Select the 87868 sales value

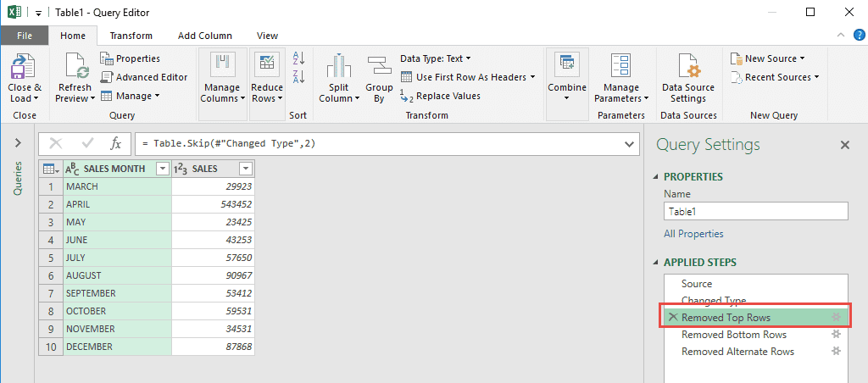[213, 347]
